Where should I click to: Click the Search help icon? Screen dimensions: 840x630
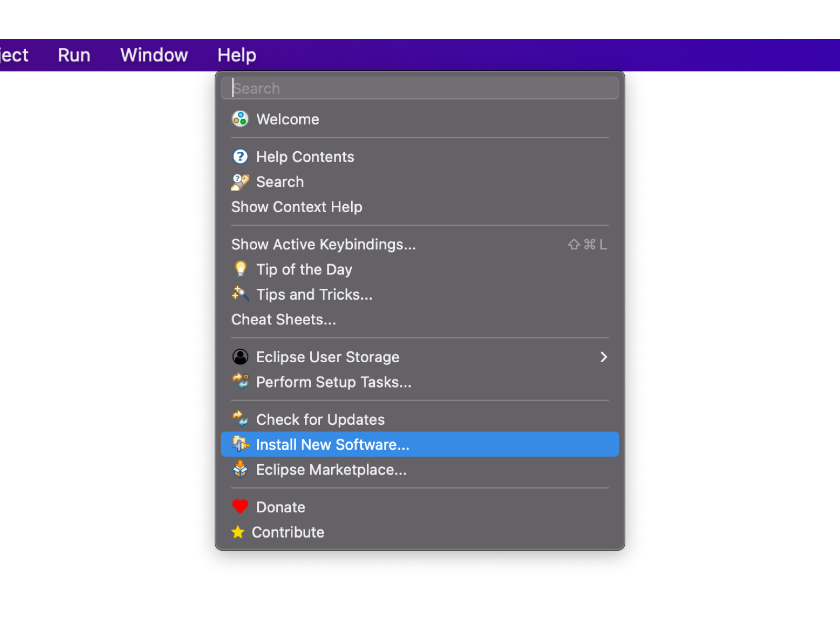[240, 182]
